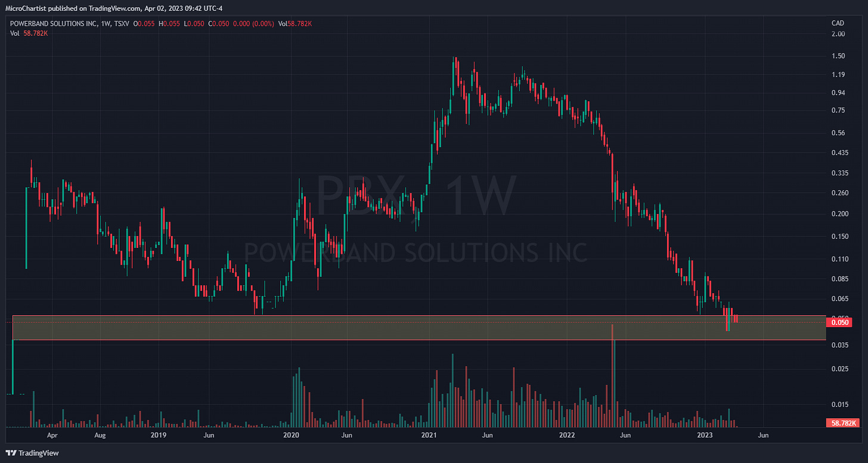Click the 2020 label on time axis
868x463 pixels.
point(291,436)
